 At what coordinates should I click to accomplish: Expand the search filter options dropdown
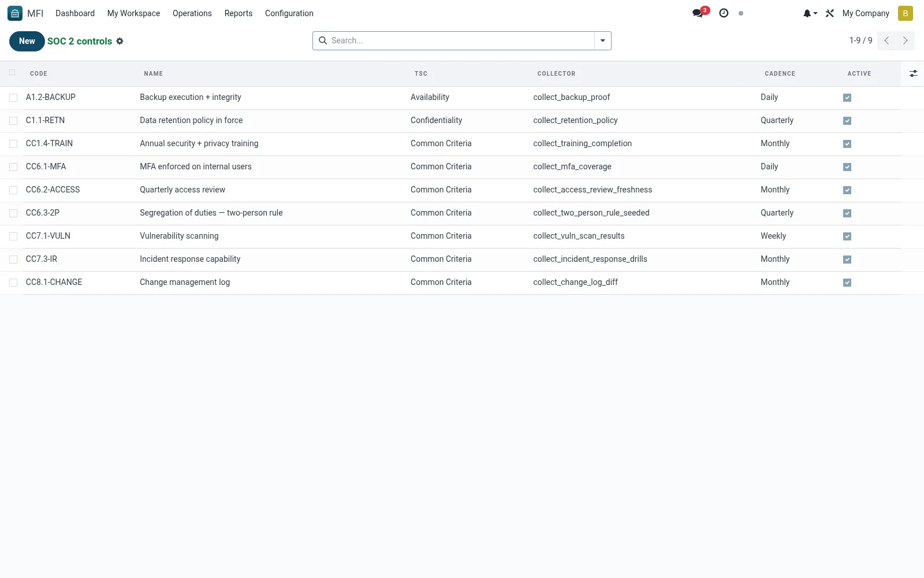(x=602, y=40)
